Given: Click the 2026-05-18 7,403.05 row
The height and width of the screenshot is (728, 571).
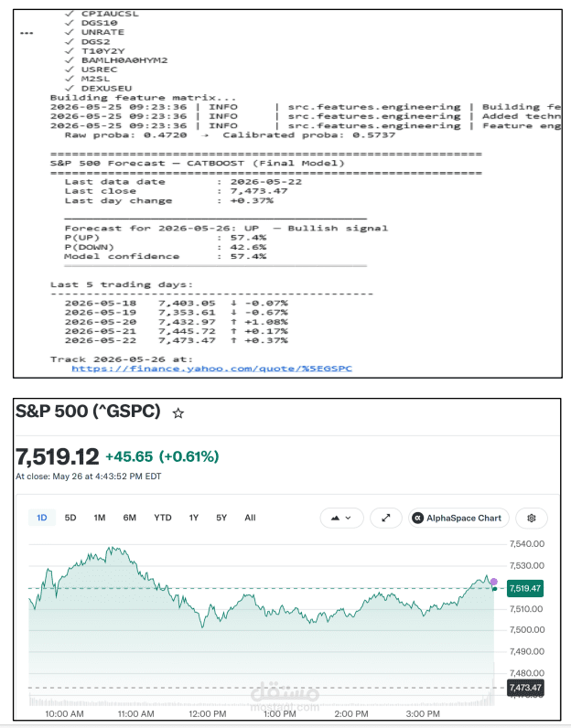Looking at the screenshot, I should point(176,303).
